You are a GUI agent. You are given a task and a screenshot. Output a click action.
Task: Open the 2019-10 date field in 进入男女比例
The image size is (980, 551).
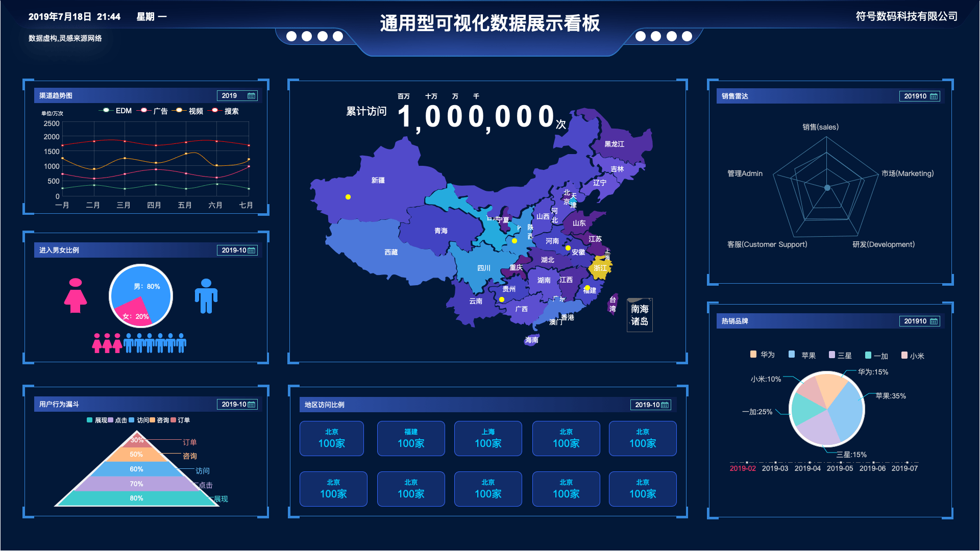(x=237, y=251)
